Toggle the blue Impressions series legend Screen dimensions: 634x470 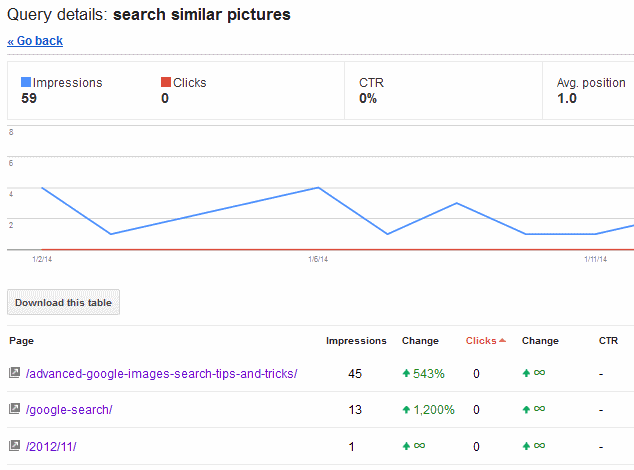click(x=62, y=83)
